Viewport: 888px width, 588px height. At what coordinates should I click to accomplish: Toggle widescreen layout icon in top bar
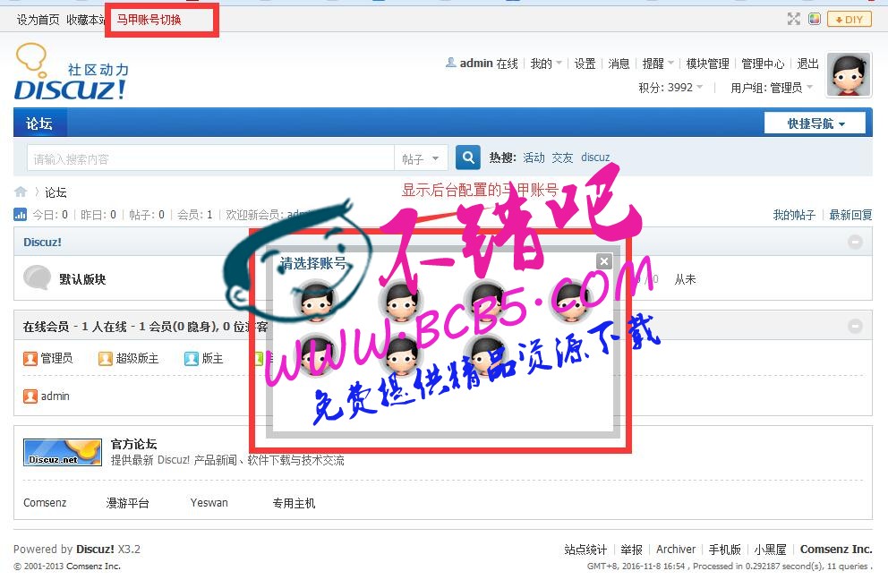(793, 20)
